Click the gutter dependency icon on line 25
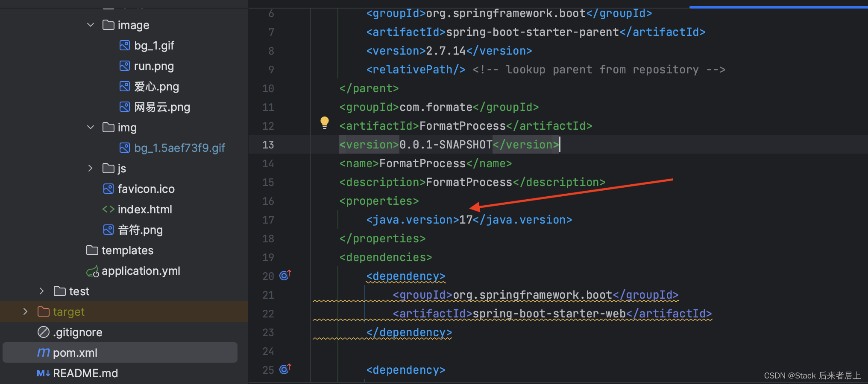Viewport: 868px width, 384px height. [x=285, y=369]
